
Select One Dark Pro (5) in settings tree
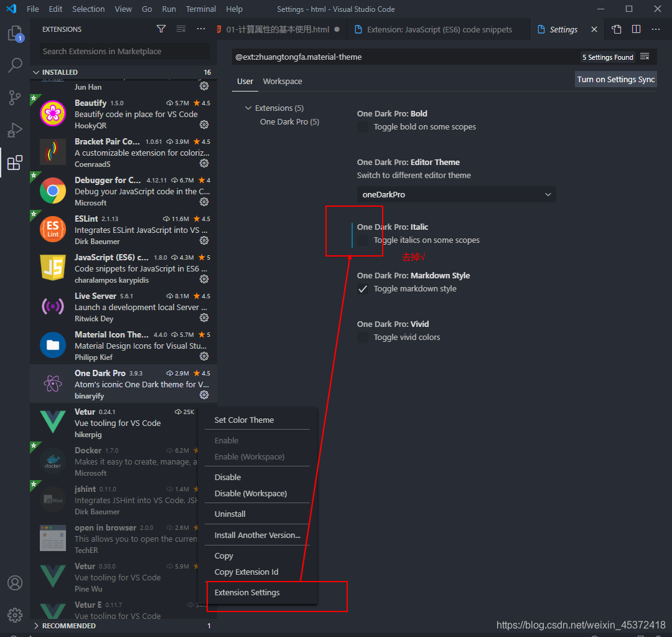tap(289, 122)
